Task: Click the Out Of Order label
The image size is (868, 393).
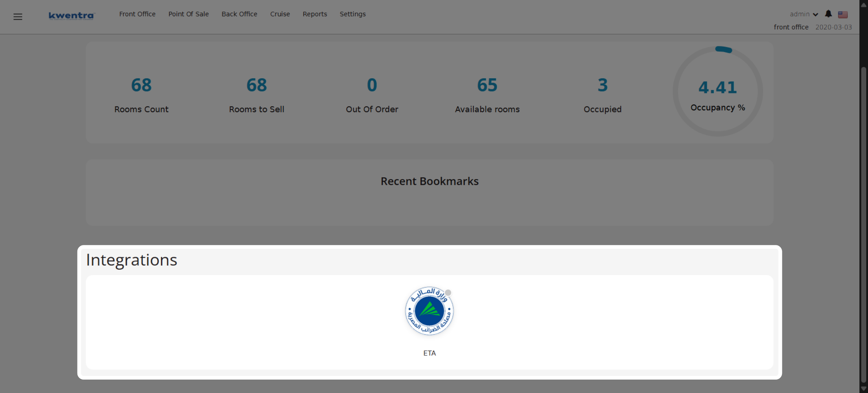Action: tap(372, 109)
